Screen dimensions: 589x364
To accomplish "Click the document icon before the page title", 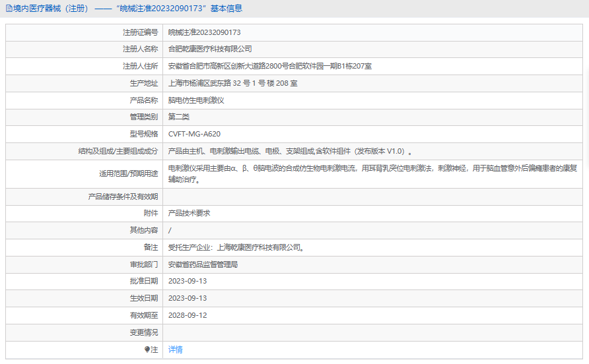I will pyautogui.click(x=9, y=9).
